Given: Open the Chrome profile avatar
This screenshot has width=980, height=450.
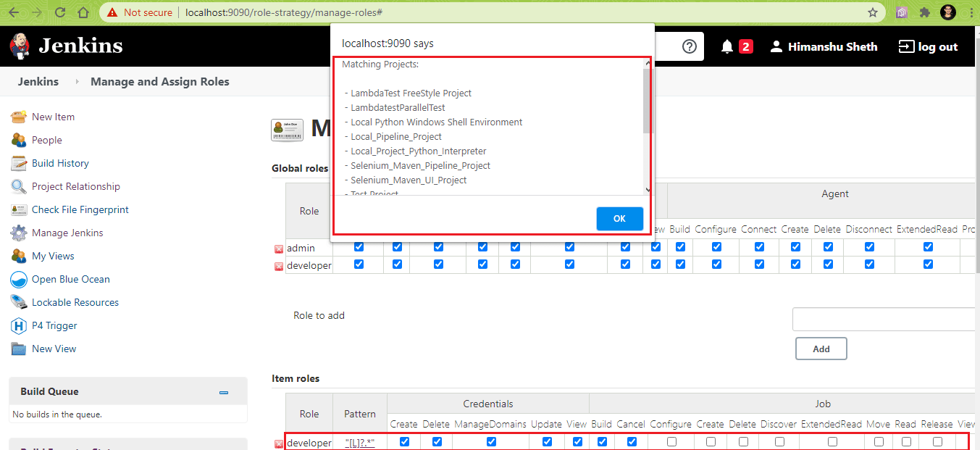Looking at the screenshot, I should [947, 12].
